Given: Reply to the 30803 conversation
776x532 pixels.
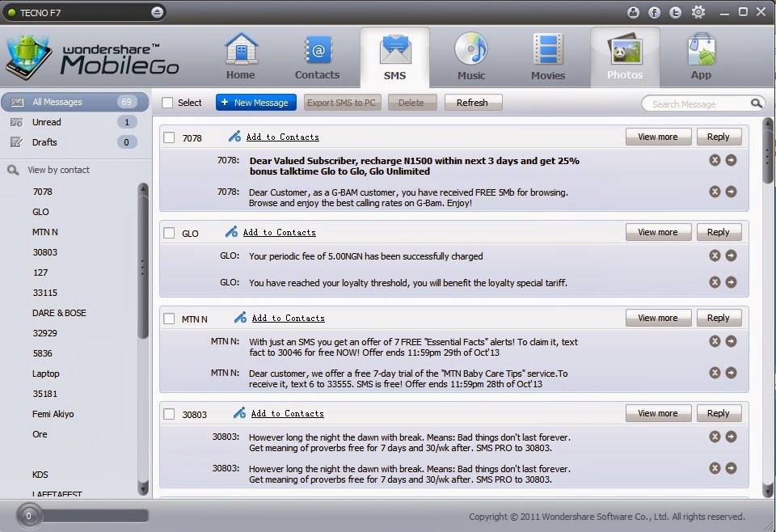Looking at the screenshot, I should point(719,413).
